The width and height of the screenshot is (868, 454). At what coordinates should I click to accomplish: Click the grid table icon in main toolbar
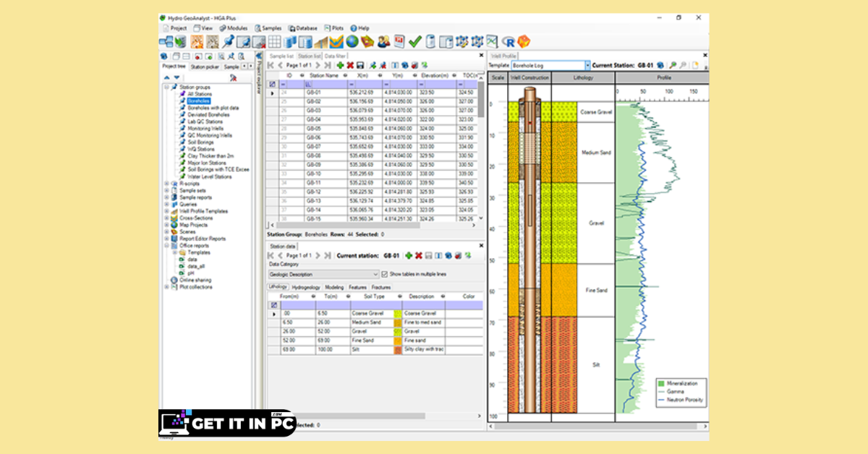point(274,42)
